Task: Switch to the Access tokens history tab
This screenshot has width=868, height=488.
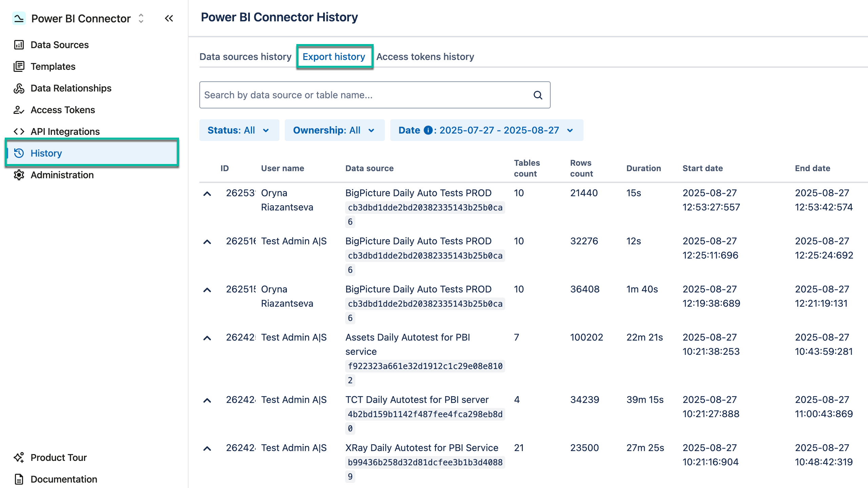Action: pos(425,57)
